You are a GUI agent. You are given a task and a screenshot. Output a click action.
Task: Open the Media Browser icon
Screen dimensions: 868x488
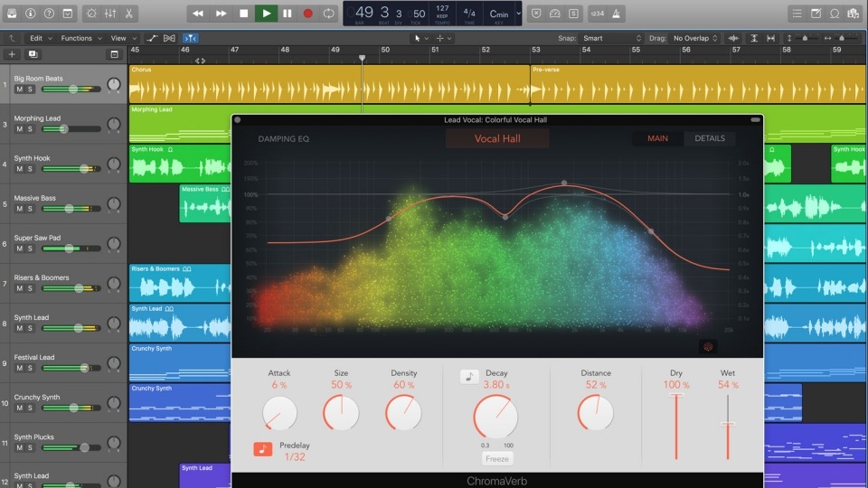tap(853, 14)
